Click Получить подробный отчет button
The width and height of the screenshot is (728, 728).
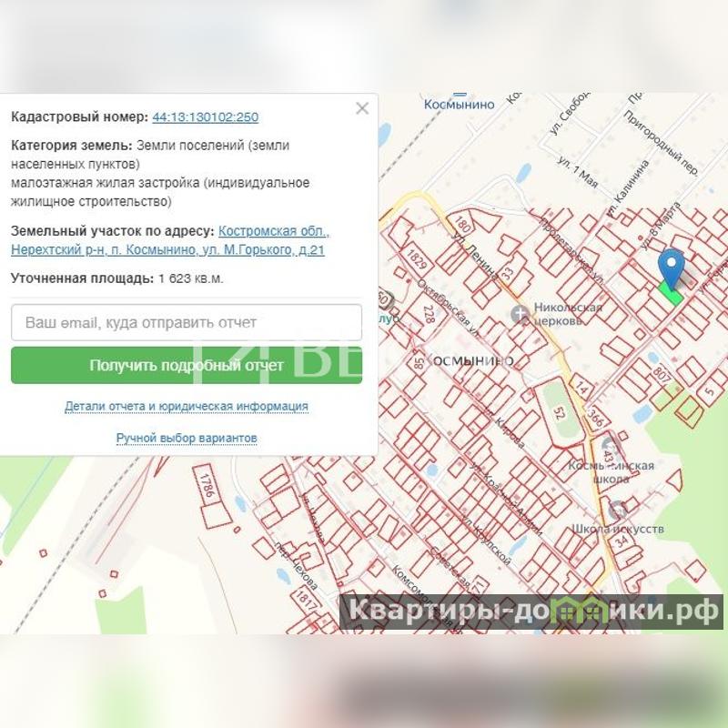(x=187, y=366)
